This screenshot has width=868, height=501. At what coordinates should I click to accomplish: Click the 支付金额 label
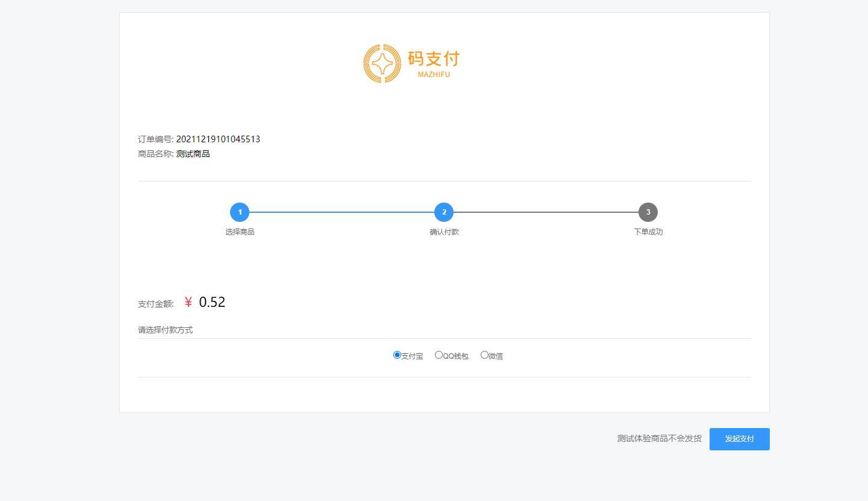click(x=156, y=304)
